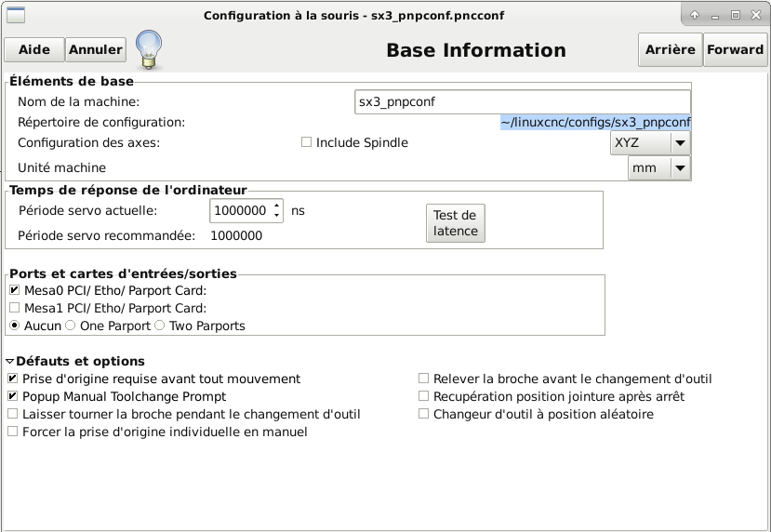This screenshot has width=771, height=532.
Task: Open the Aide help button
Action: tap(34, 49)
